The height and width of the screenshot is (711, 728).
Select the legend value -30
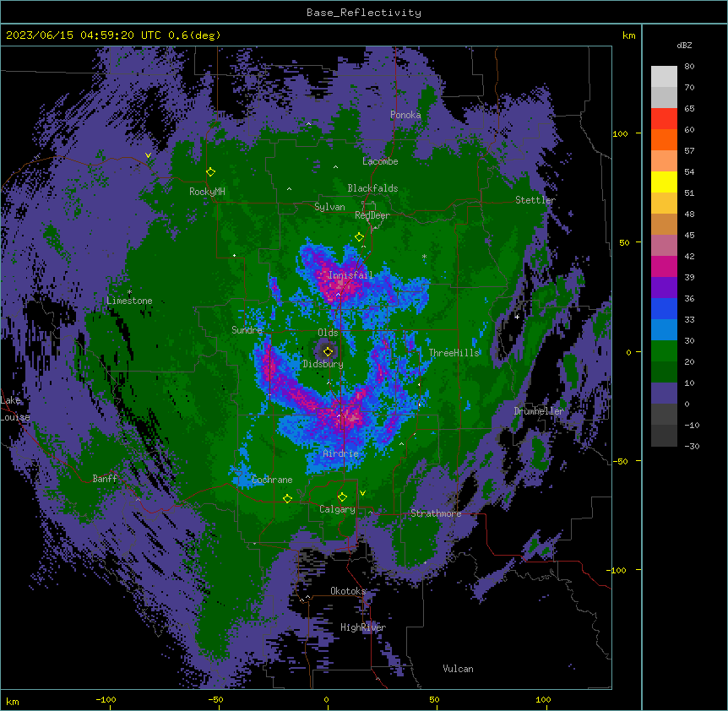coord(692,447)
